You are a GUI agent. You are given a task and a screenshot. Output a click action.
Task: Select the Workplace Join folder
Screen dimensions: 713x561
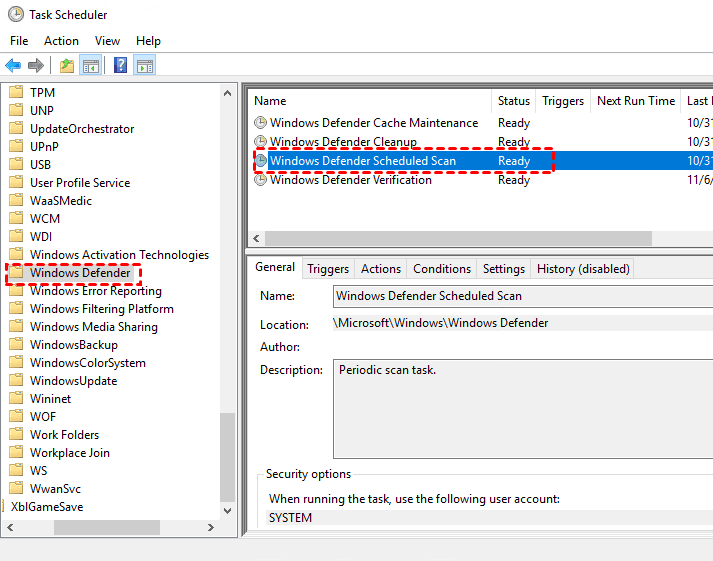pyautogui.click(x=70, y=452)
